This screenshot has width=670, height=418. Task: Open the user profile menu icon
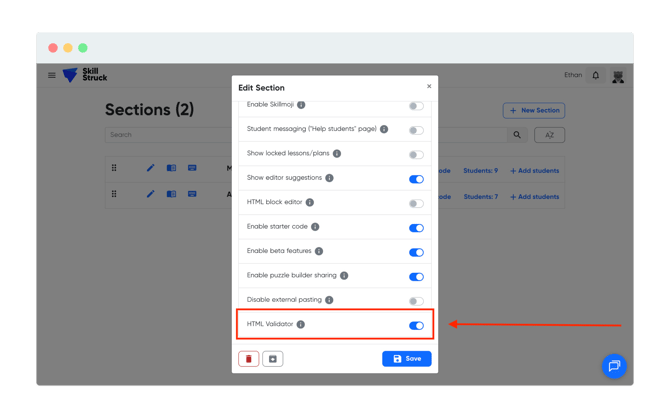[618, 76]
